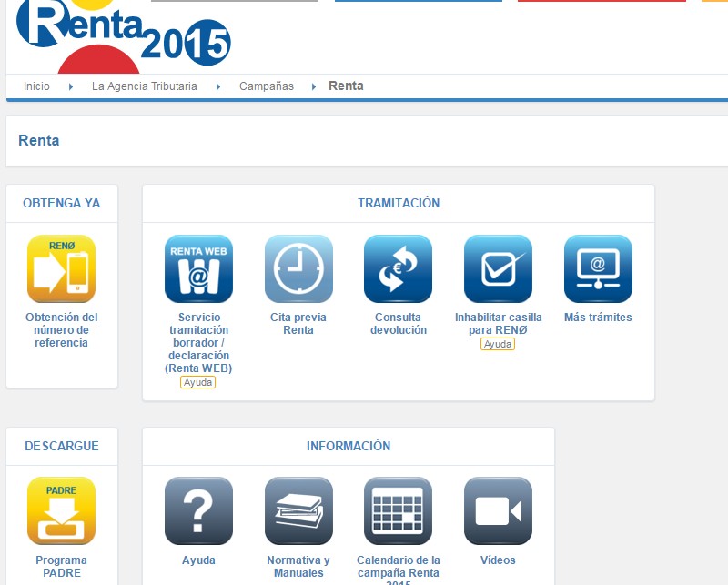
Task: Click the Obtención del número de referencia icon
Action: (x=61, y=268)
